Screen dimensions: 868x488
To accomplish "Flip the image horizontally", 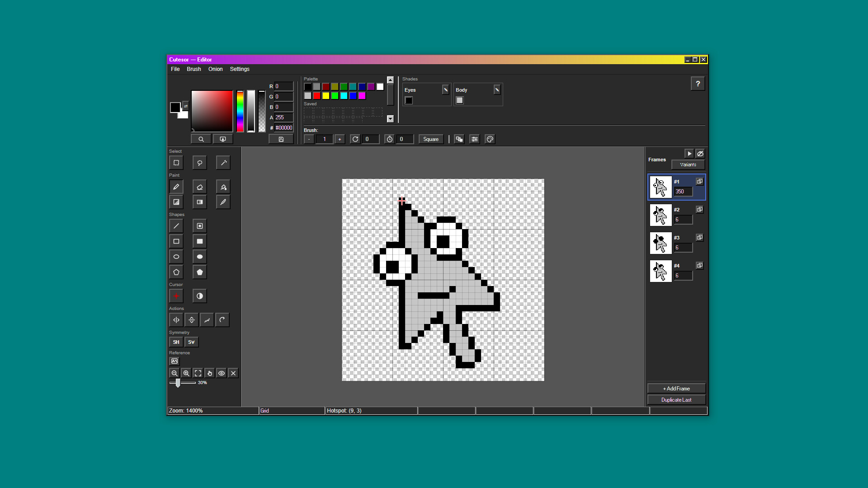I will tap(176, 320).
